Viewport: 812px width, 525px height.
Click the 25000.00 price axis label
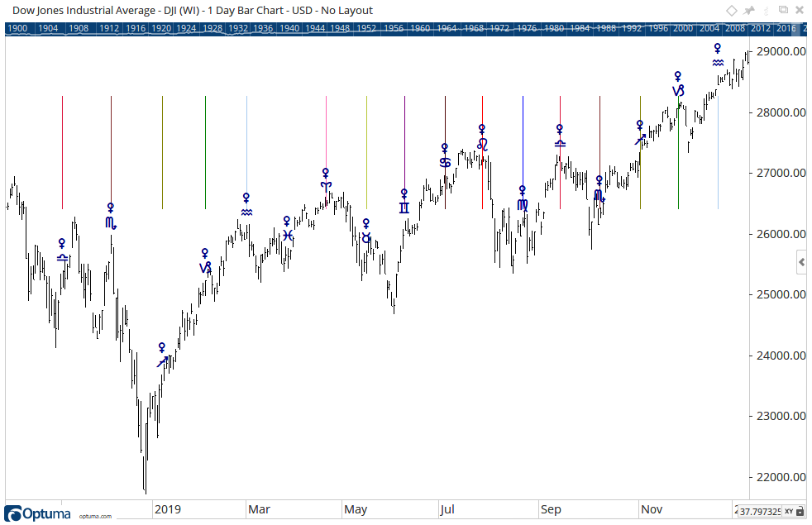(781, 294)
